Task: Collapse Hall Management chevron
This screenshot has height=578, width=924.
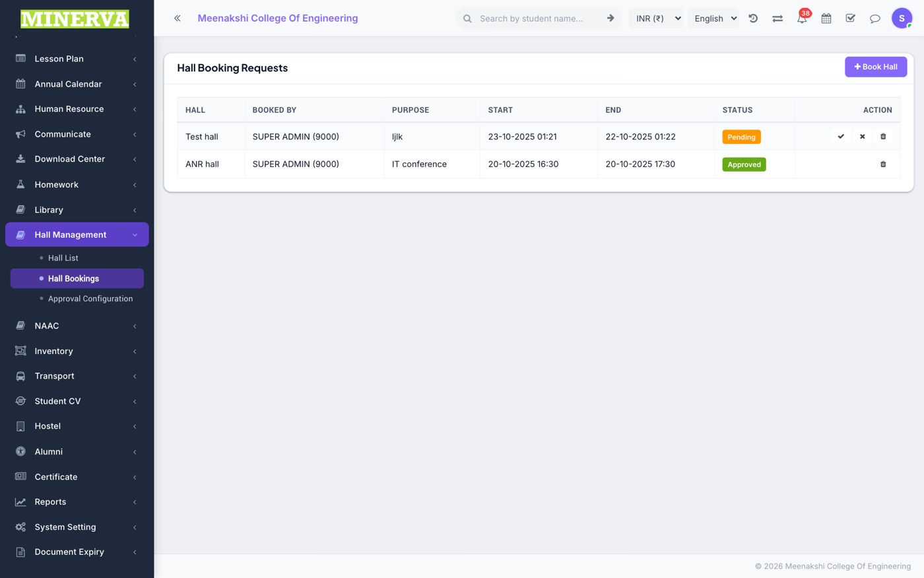Action: coord(135,235)
